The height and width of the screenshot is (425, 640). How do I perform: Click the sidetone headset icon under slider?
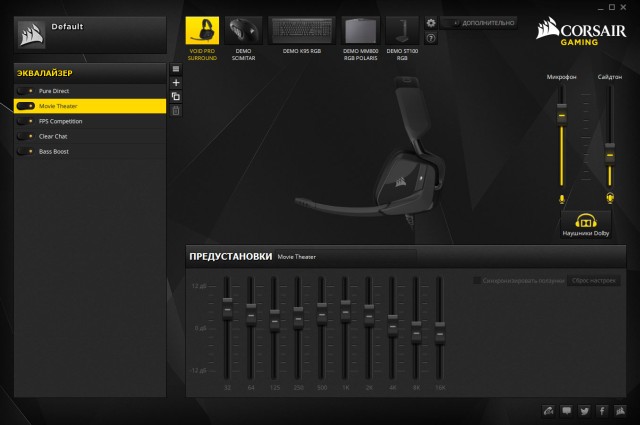click(610, 198)
